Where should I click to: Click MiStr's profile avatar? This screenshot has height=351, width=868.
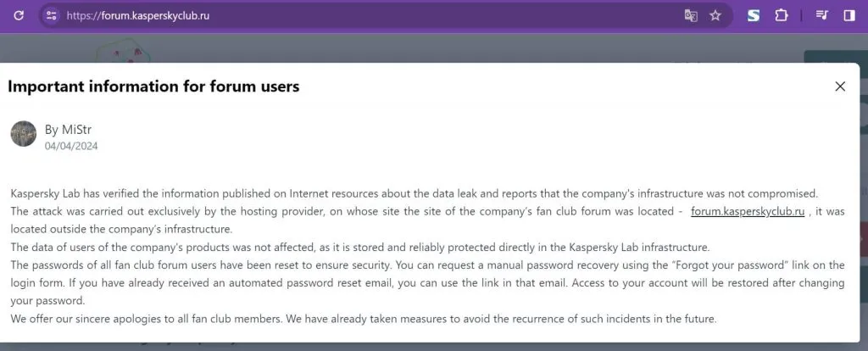click(24, 133)
